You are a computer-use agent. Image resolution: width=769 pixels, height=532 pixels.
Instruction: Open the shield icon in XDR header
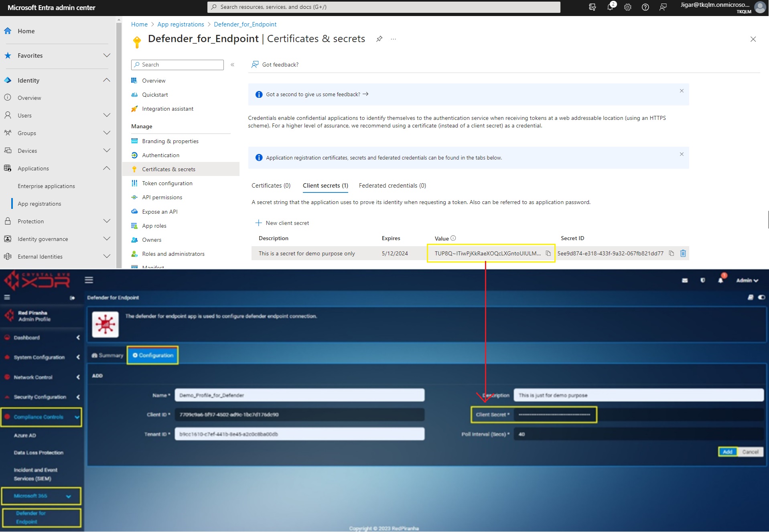[703, 281]
